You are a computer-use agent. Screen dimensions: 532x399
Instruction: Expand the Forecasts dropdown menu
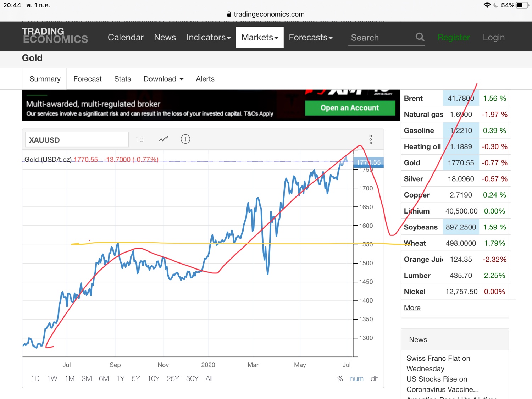coord(311,37)
